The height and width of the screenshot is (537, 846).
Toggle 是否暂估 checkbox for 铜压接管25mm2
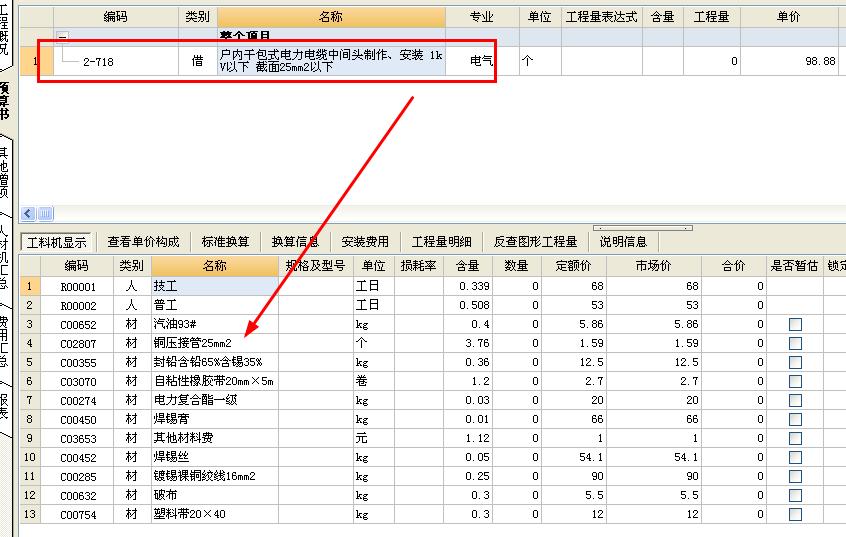pos(795,343)
